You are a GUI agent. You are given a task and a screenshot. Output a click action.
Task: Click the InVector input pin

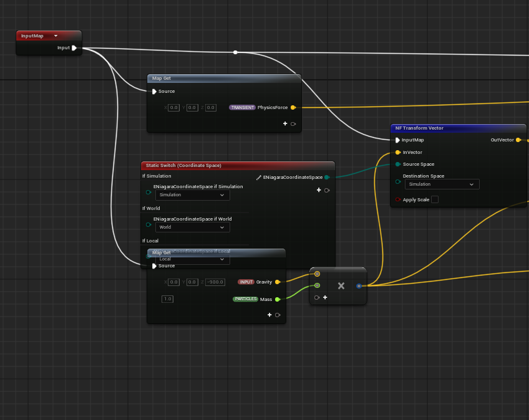tap(398, 153)
